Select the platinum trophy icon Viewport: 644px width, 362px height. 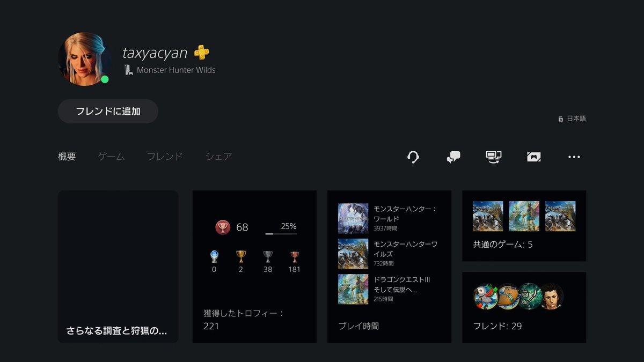point(214,256)
